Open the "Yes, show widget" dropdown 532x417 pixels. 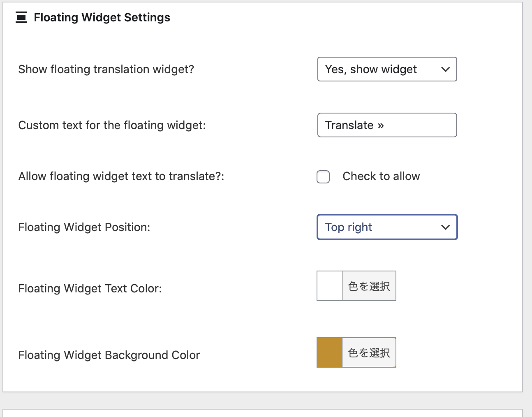pos(378,69)
